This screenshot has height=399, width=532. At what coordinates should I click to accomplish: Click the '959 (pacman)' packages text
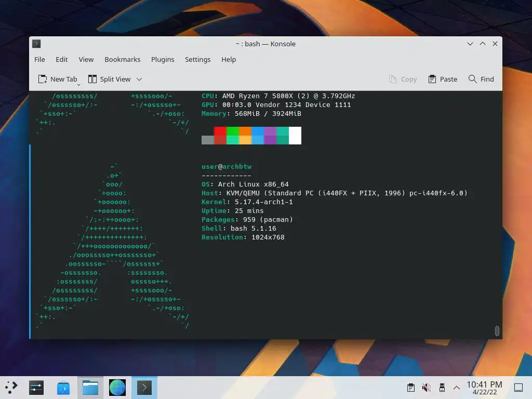pyautogui.click(x=268, y=220)
